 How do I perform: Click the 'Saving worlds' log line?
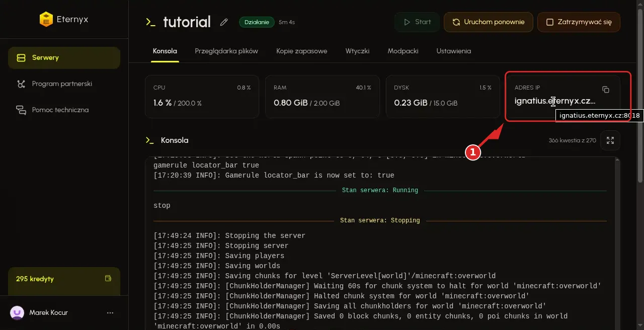217,266
